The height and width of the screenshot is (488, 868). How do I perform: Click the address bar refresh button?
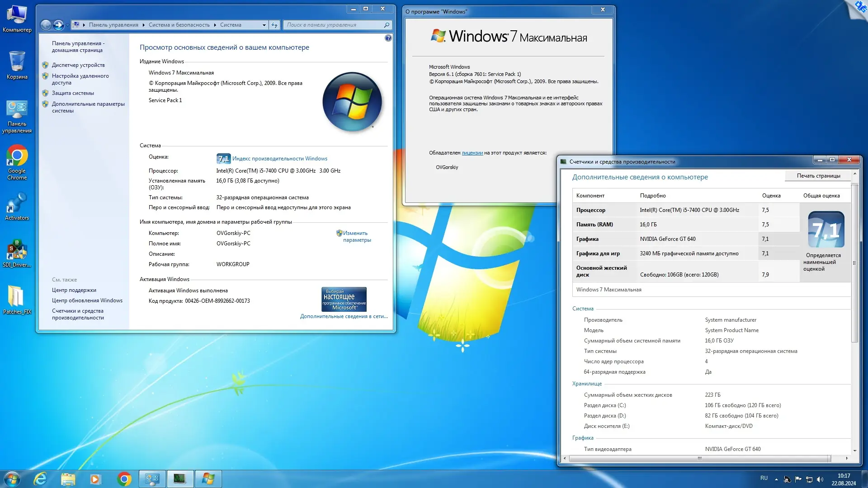click(274, 25)
